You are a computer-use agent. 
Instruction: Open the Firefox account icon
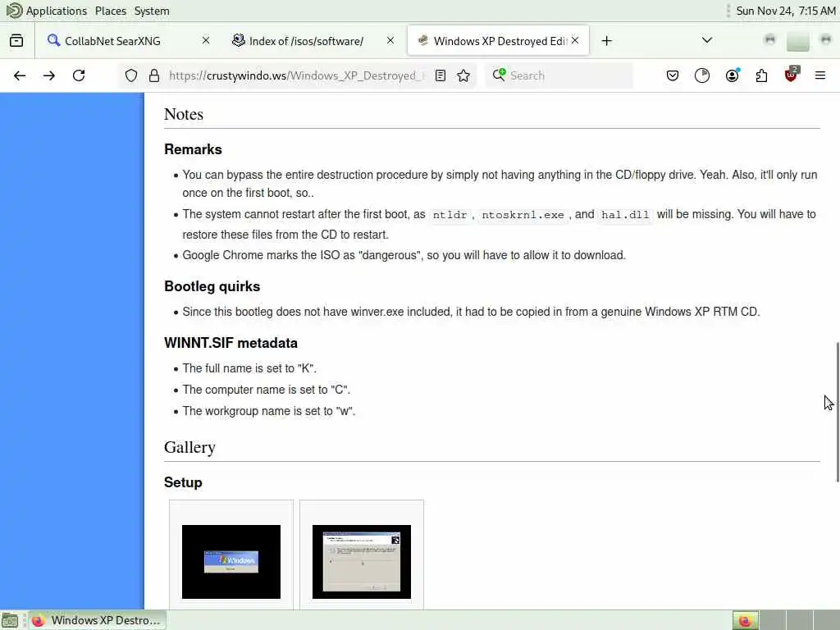[733, 75]
